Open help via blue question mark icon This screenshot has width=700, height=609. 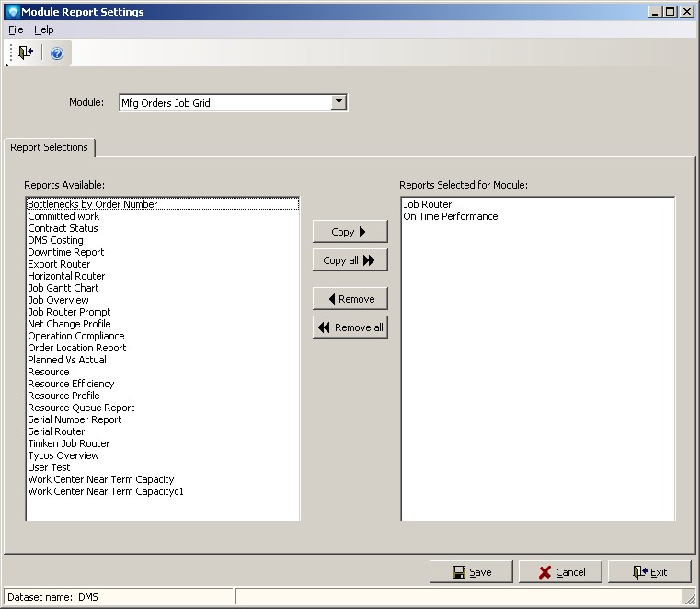(57, 53)
